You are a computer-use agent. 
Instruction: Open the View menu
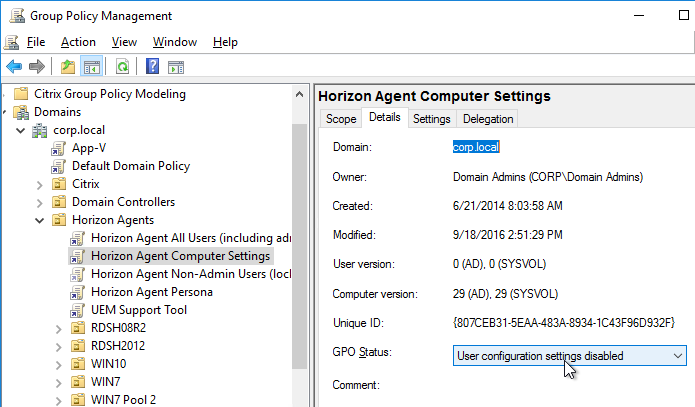124,42
